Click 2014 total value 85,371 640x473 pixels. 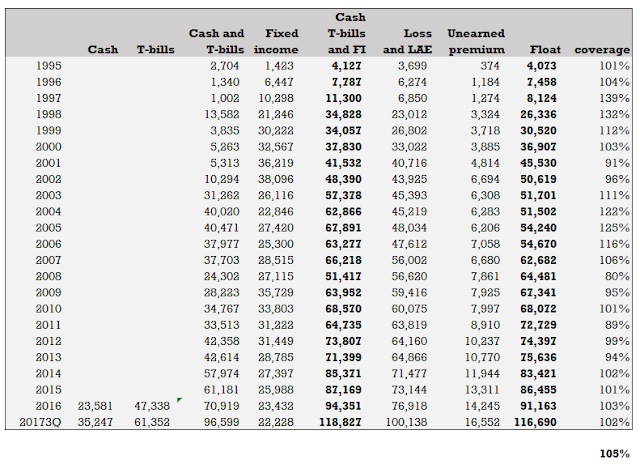point(343,373)
